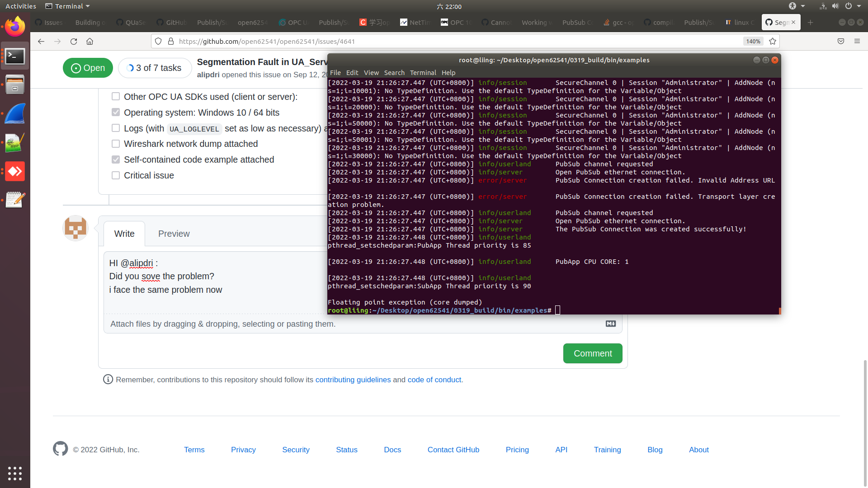Click the GitHub logo in the page footer
Image resolution: width=868 pixels, height=488 pixels.
point(60,449)
